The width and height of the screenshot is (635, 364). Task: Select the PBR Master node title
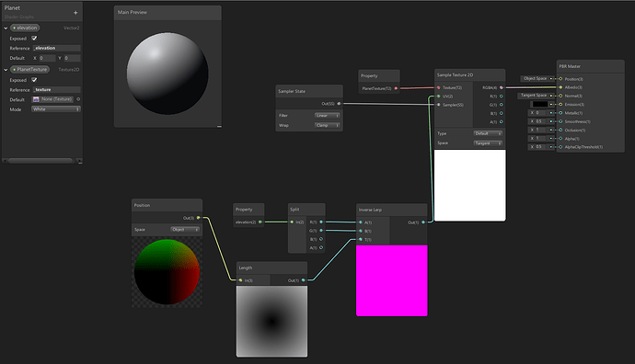(x=570, y=66)
